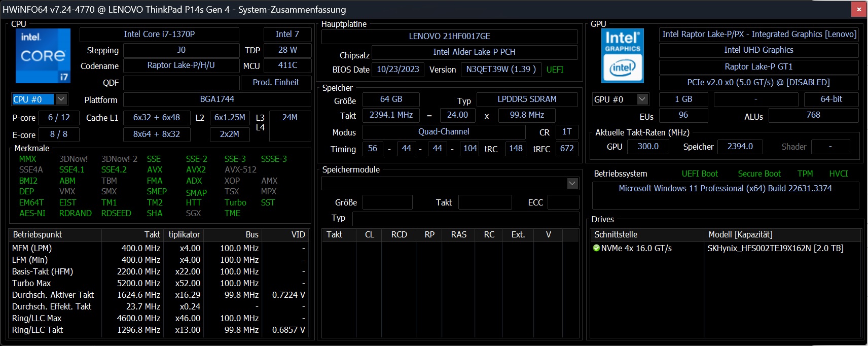868x346 pixels.
Task: Click the BIOS version N3QET39W (1.39)
Action: coord(501,70)
